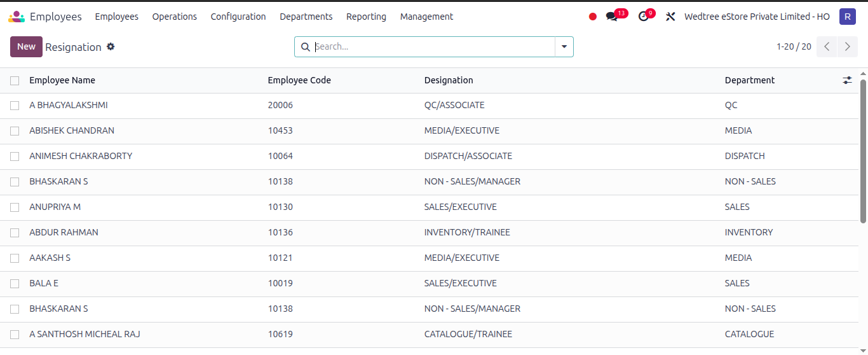Open the BALA E record
The height and width of the screenshot is (355, 868).
(44, 283)
